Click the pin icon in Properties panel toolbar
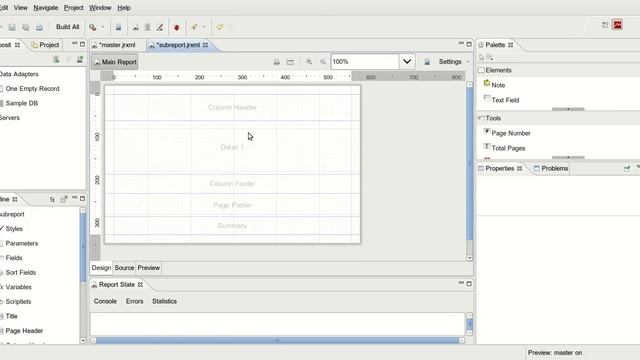Viewport: 640px width, 360px height. pos(627,169)
